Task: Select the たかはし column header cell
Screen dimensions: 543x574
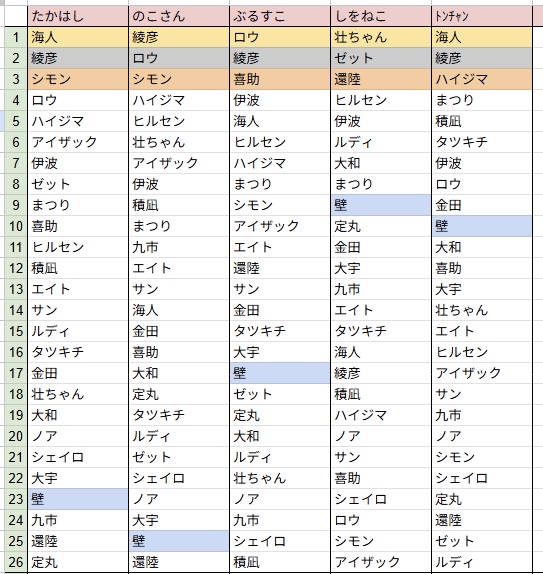Action: coord(78,16)
